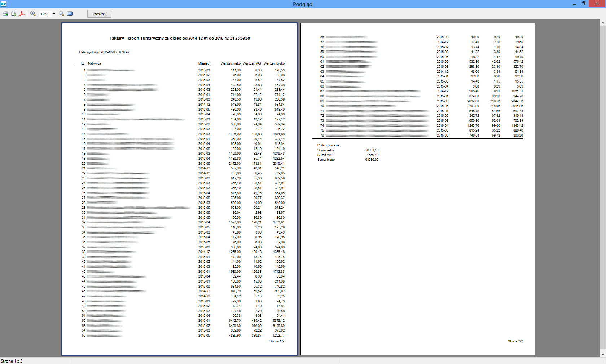Click the export document icon with green arrow

point(14,14)
